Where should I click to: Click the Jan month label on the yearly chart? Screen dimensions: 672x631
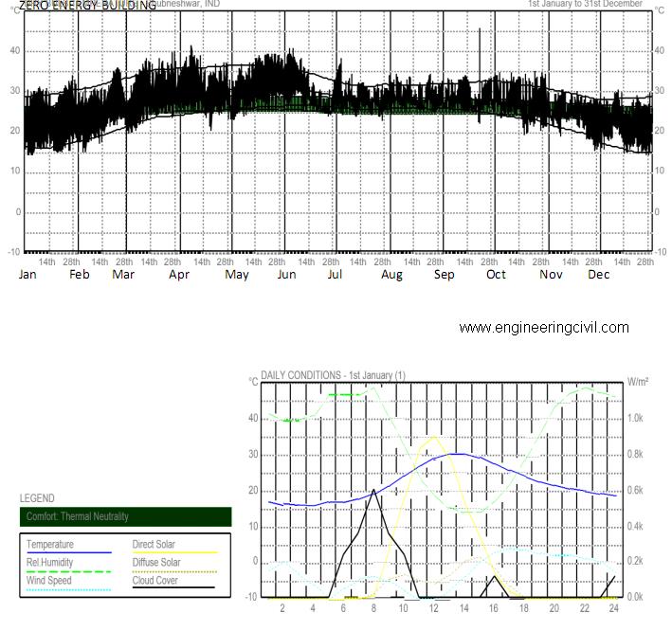pyautogui.click(x=28, y=275)
